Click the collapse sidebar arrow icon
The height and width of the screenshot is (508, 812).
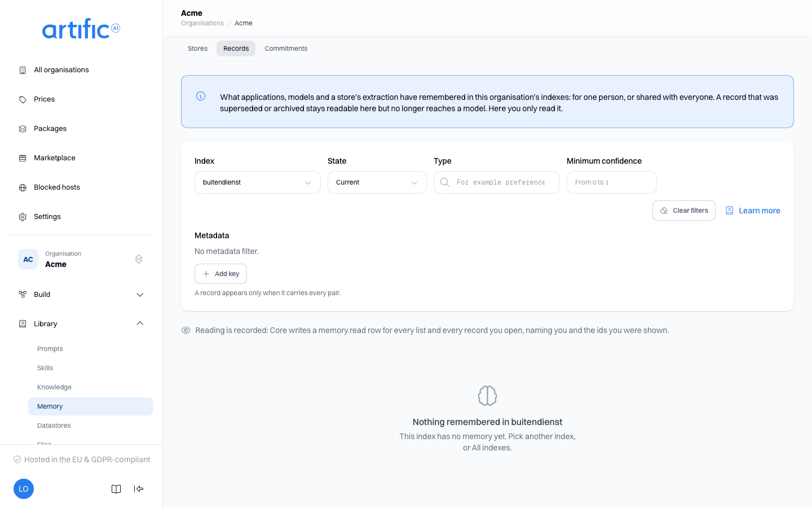[x=139, y=489]
